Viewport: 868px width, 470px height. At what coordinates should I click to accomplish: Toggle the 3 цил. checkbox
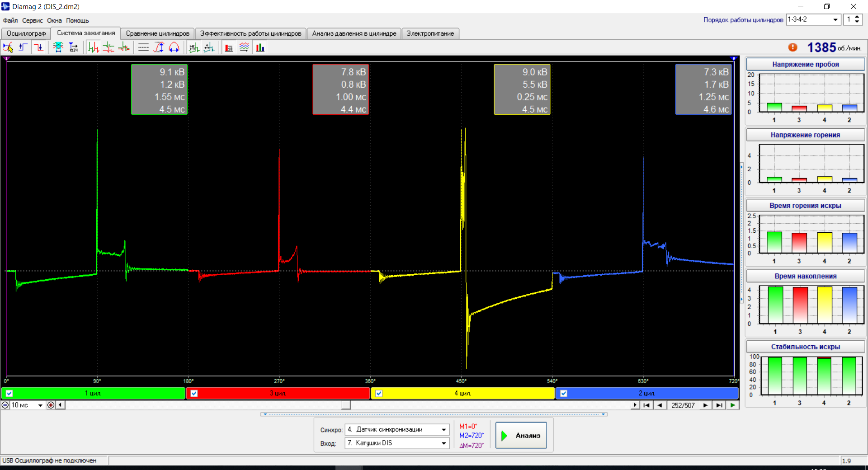coord(194,393)
